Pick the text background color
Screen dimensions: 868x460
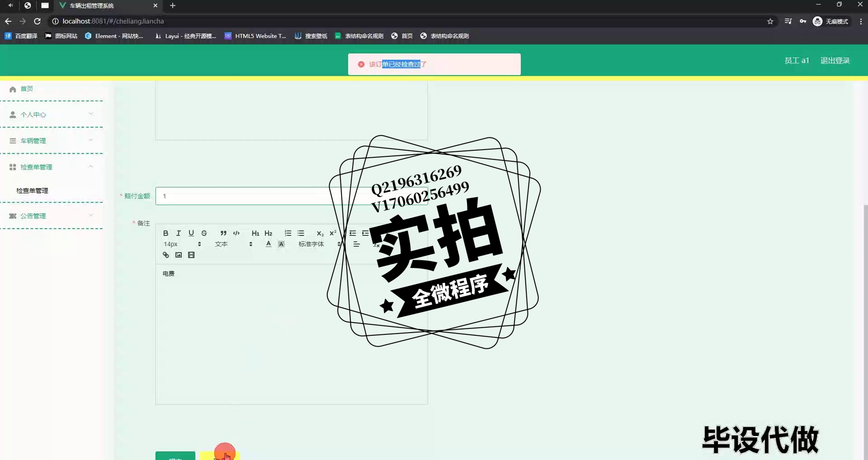click(x=281, y=244)
